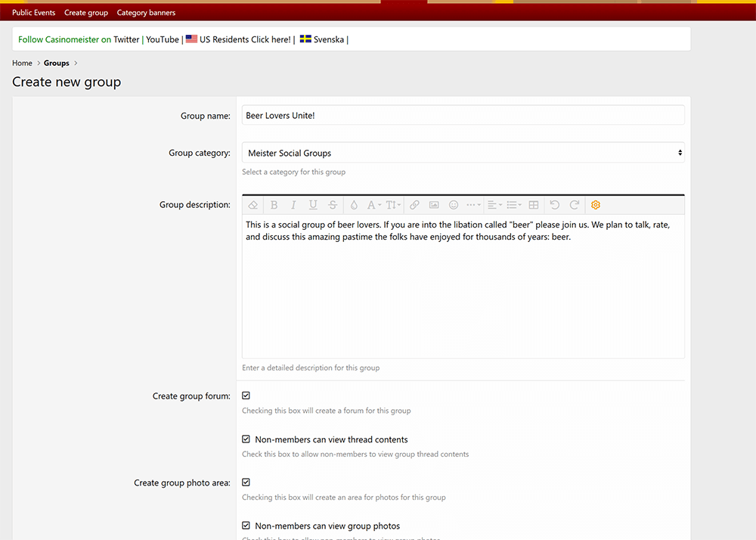Open Category banners in top navigation
This screenshot has width=756, height=540.
(146, 13)
